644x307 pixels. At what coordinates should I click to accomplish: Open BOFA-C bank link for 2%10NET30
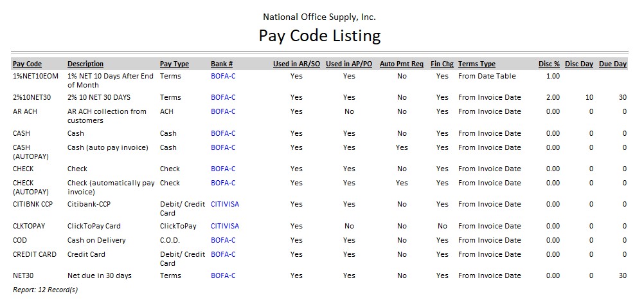[x=223, y=97]
